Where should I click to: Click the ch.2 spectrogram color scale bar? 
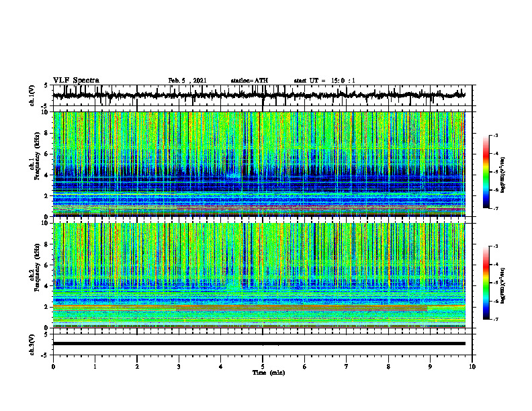pos(486,283)
